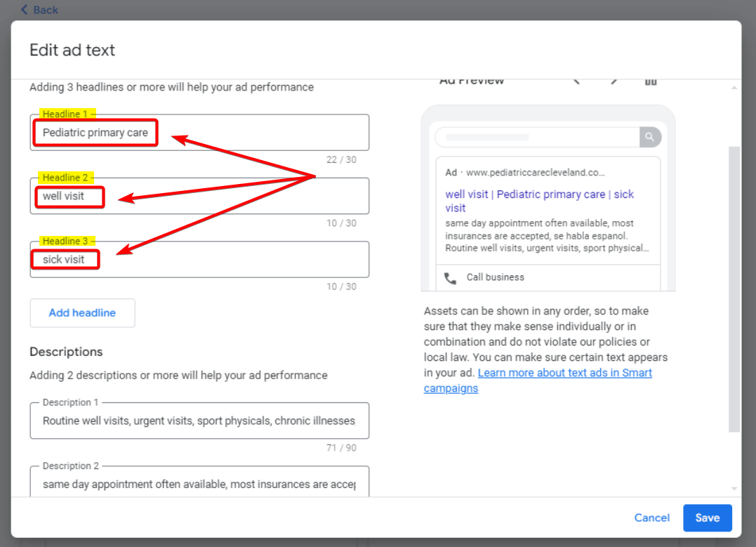Click the Back arrow at top left
This screenshot has width=756, height=547.
(x=24, y=10)
